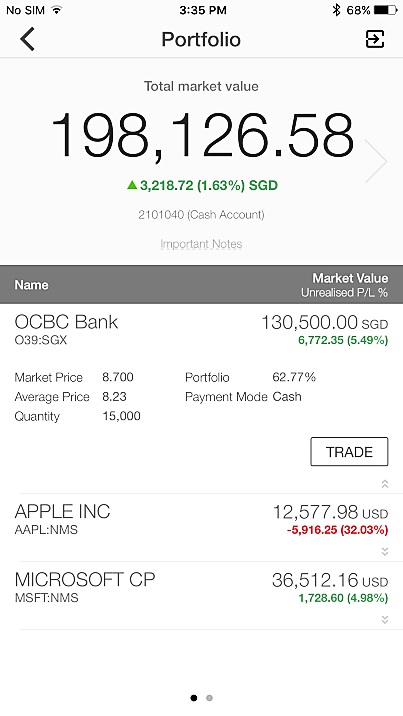
Task: Tap the Wi-Fi signal icon
Action: [x=57, y=10]
